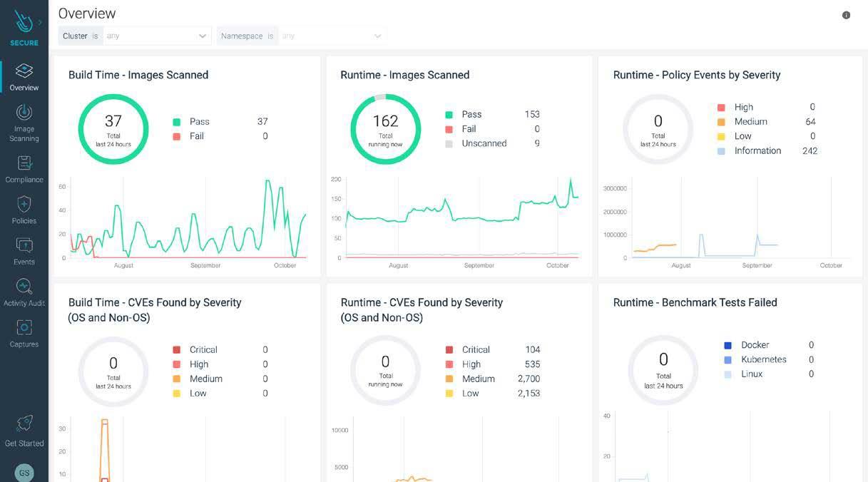Expand the sidebar using the chevron near logo

point(40,22)
